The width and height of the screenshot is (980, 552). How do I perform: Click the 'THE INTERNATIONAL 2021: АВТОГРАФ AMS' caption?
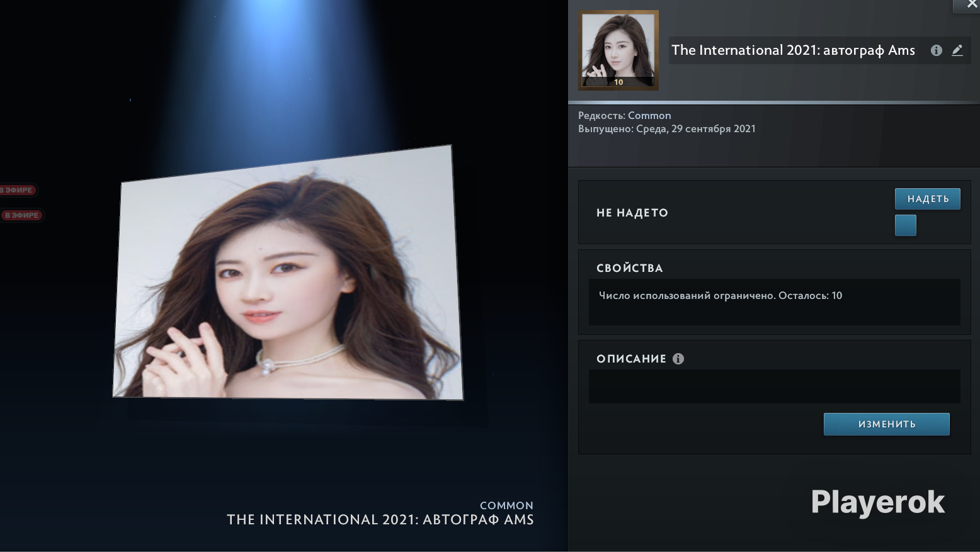[x=380, y=520]
